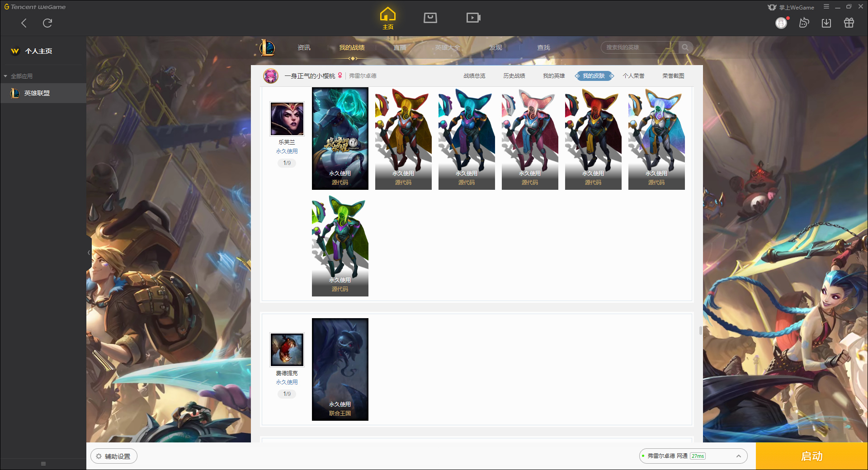Click the 弗雷尔卓德 region label by the name
This screenshot has height=470, width=868.
[363, 76]
